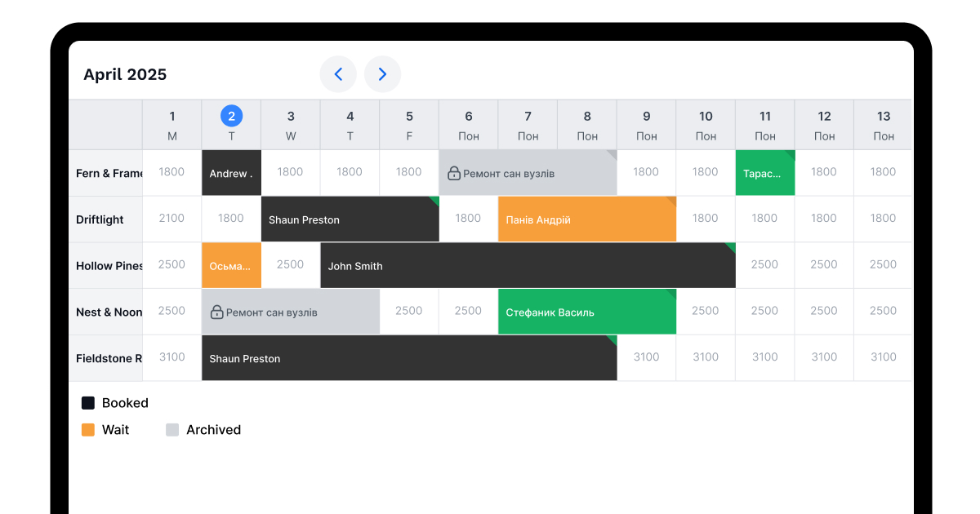Screen dimensions: 980x514
Task: Open the Driftlight room row label
Action: (x=100, y=219)
